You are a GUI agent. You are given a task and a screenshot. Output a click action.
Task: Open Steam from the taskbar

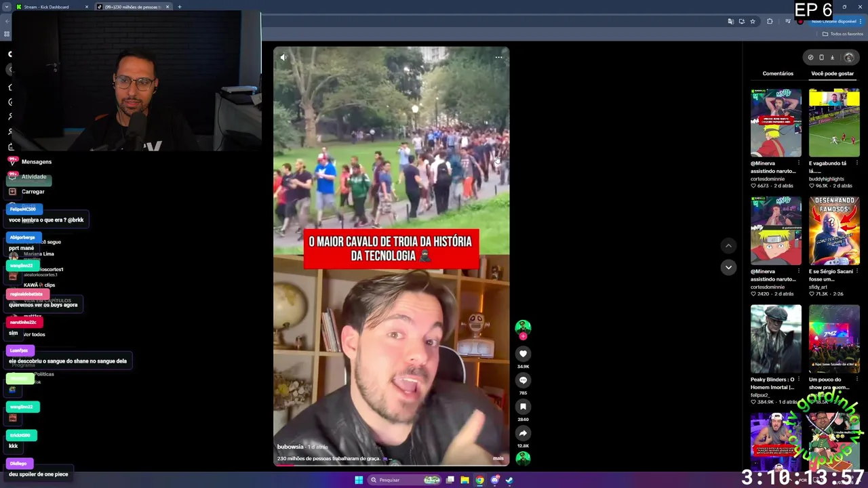coord(509,480)
